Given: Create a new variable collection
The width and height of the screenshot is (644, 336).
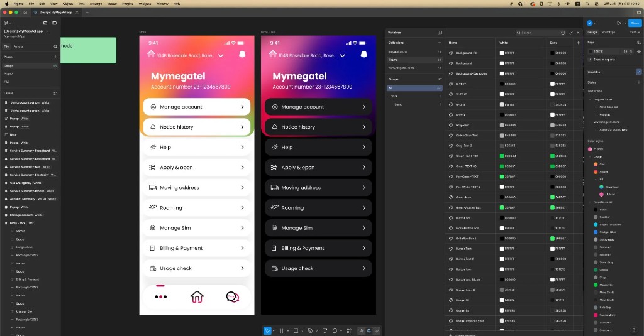Looking at the screenshot, I should coord(440,43).
